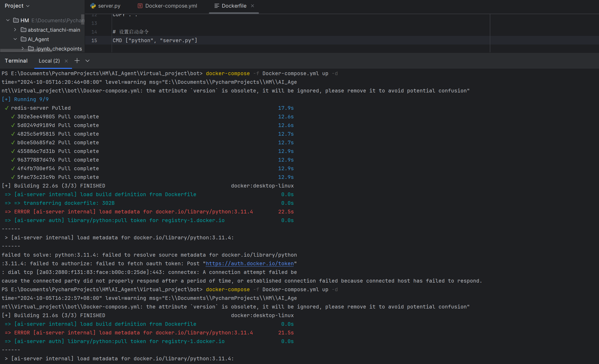This screenshot has width=599, height=364.
Task: Add a new terminal session
Action: (x=77, y=61)
